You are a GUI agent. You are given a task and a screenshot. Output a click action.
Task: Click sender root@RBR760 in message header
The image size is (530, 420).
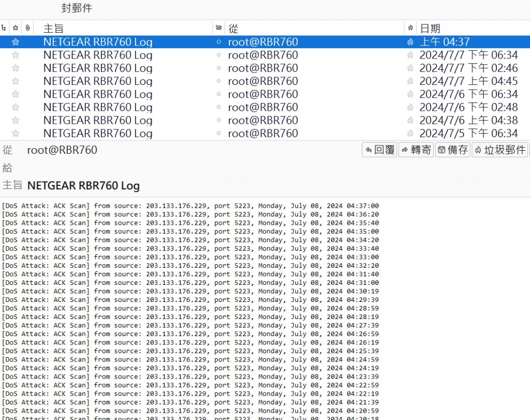[62, 150]
